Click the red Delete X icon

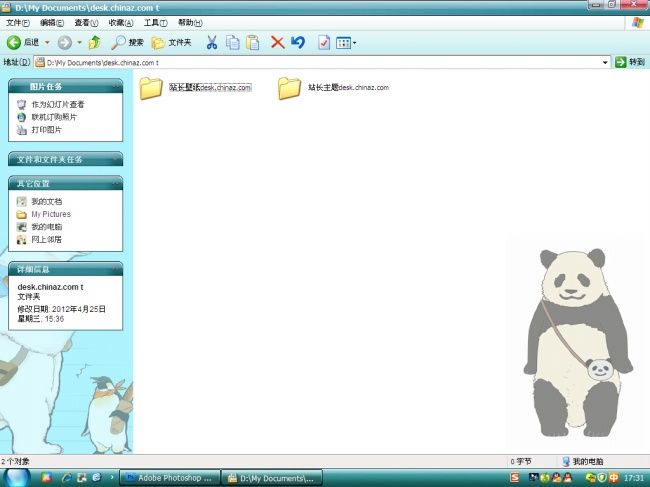[277, 42]
